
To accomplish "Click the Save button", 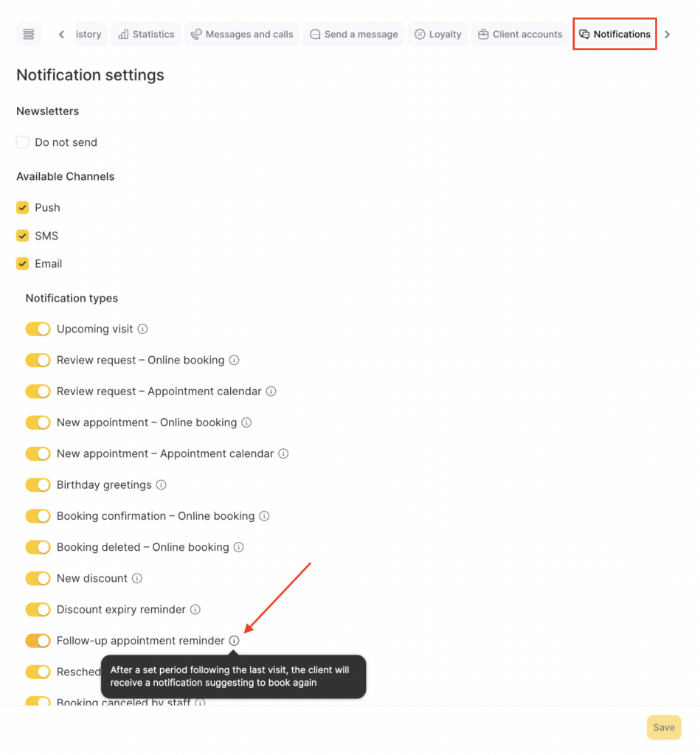I will pos(663,728).
